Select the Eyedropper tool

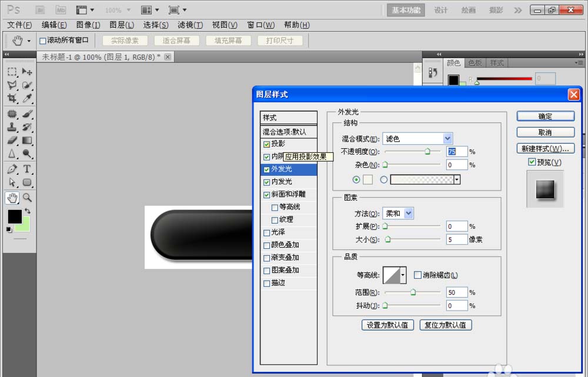(26, 99)
